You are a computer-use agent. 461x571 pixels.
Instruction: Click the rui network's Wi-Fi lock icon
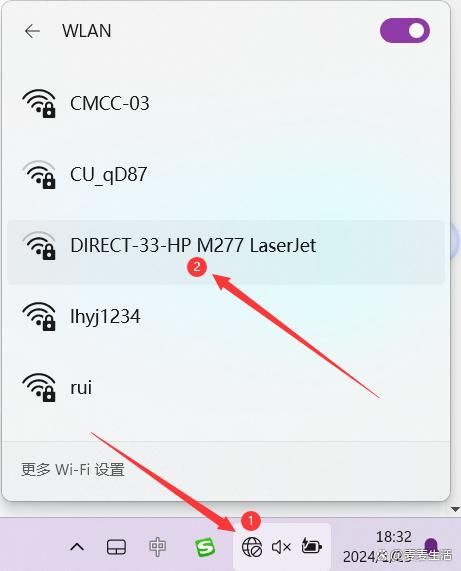tap(39, 387)
